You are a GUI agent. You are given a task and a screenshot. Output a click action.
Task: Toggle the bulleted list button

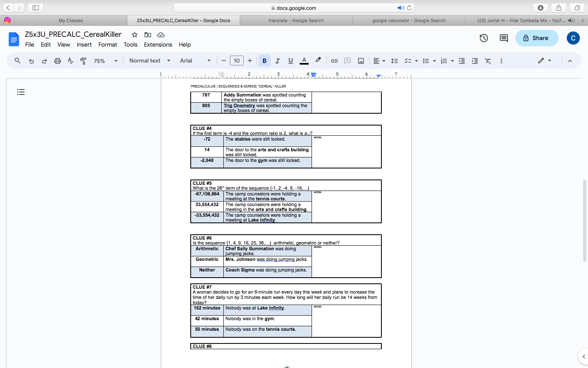426,61
